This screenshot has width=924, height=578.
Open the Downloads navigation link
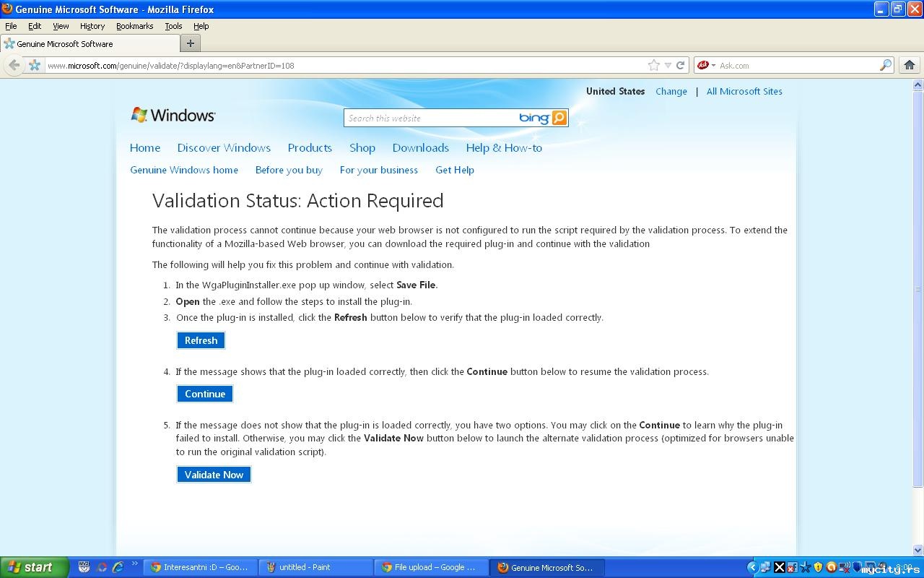click(x=421, y=147)
